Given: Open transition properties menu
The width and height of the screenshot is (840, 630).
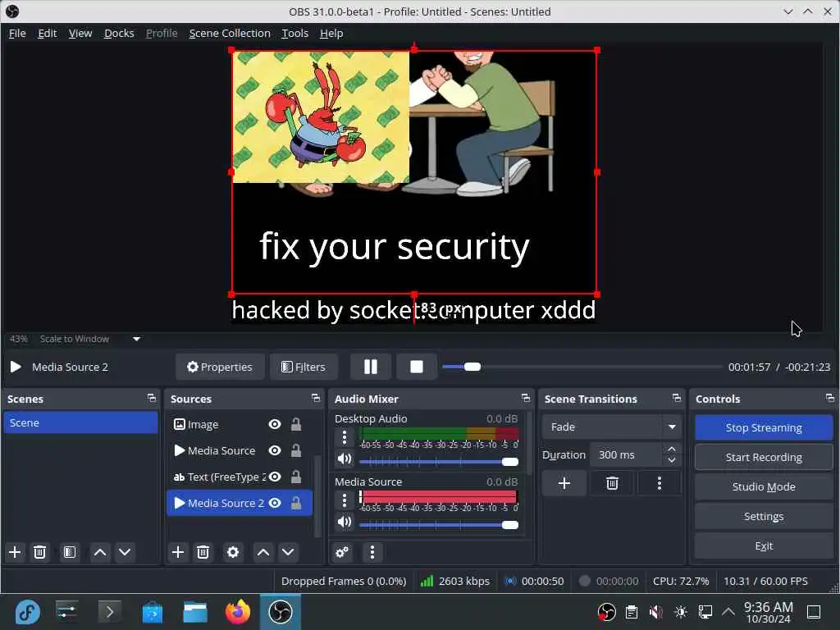Looking at the screenshot, I should pyautogui.click(x=660, y=484).
